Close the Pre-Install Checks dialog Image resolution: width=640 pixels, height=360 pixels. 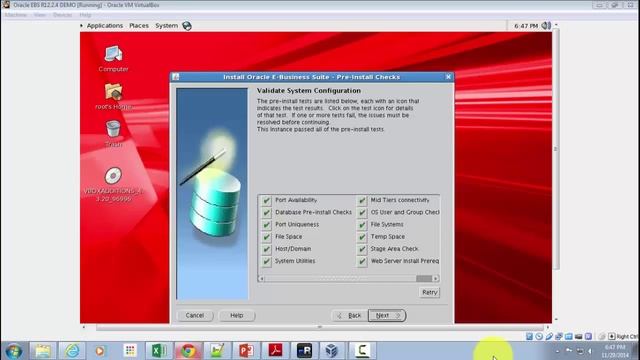[x=448, y=77]
